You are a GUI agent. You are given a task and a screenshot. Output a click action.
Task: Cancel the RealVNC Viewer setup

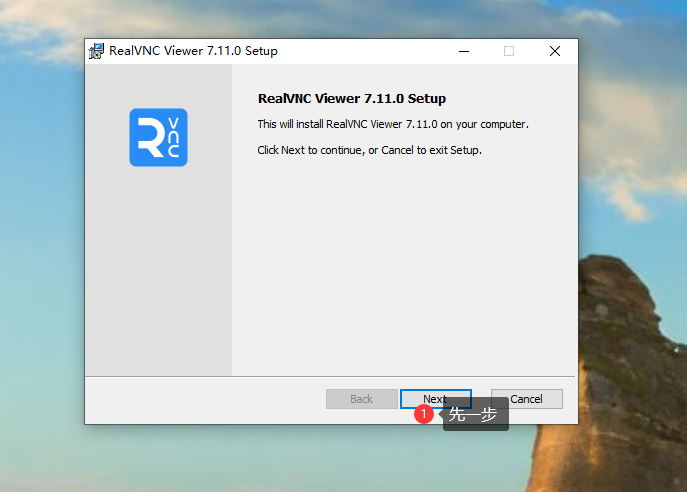(x=527, y=399)
